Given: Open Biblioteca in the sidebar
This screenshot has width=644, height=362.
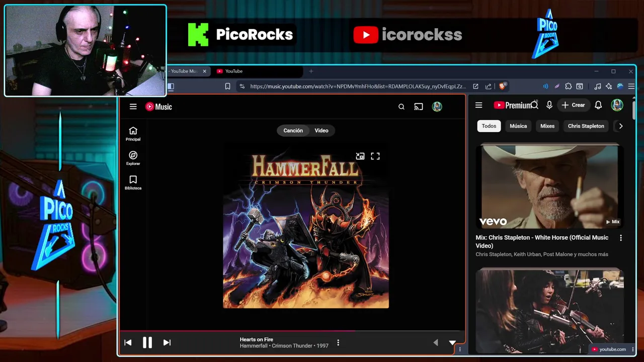Looking at the screenshot, I should tap(133, 183).
